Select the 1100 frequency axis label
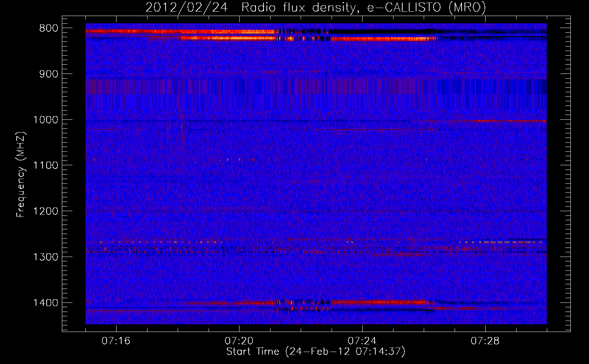Screen dimensions: 589x364 click(46, 166)
